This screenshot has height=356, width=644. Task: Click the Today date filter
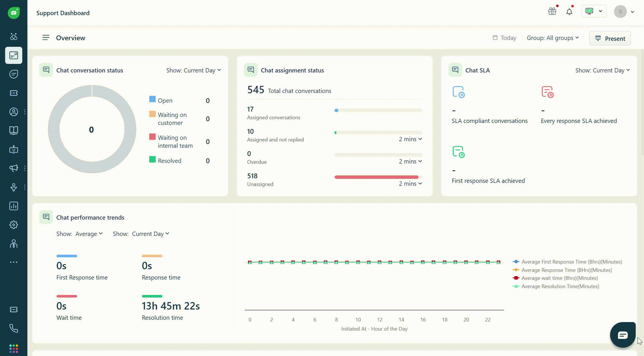pos(504,38)
